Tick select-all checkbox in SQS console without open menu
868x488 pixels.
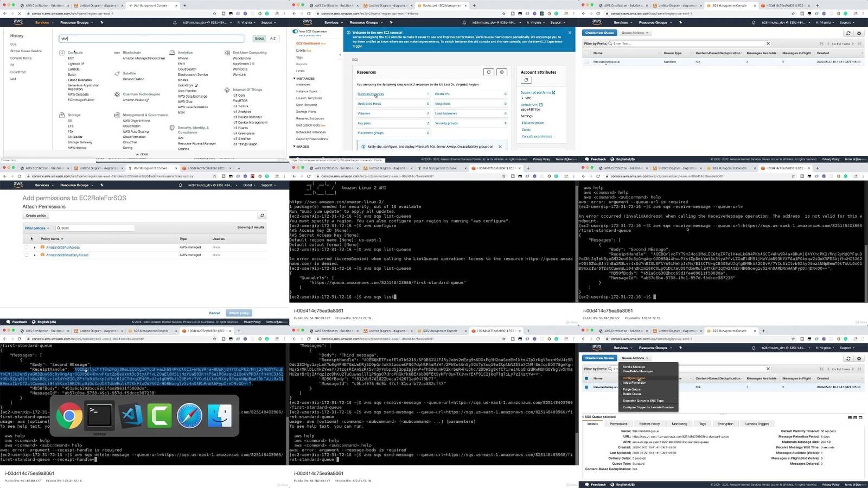[586, 53]
